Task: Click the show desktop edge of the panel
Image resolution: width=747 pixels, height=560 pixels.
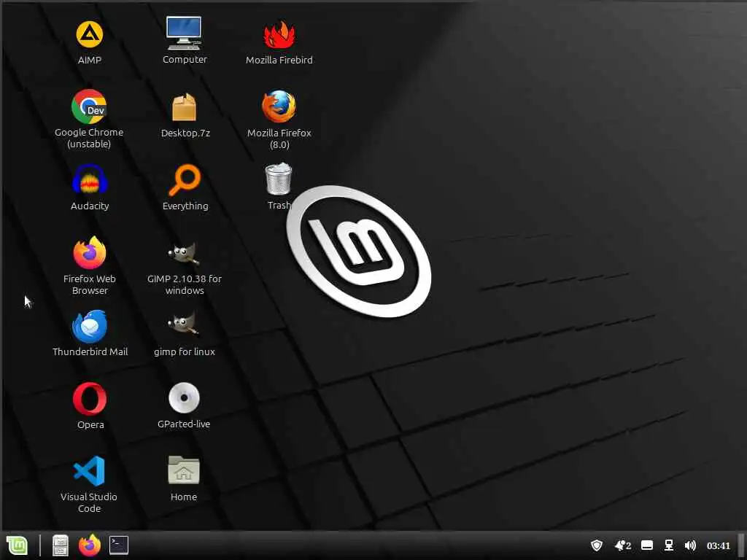Action: pos(742,545)
